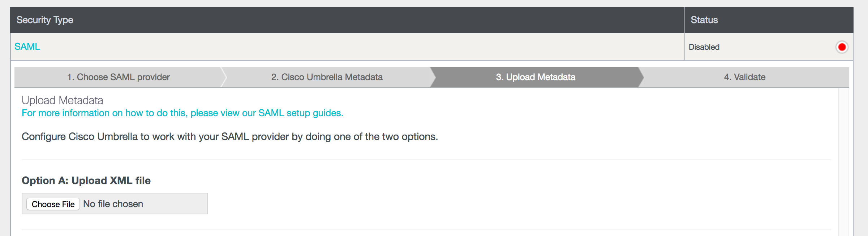The width and height of the screenshot is (868, 236).
Task: Click empty area inside the XML file upload box
Action: tap(175, 204)
